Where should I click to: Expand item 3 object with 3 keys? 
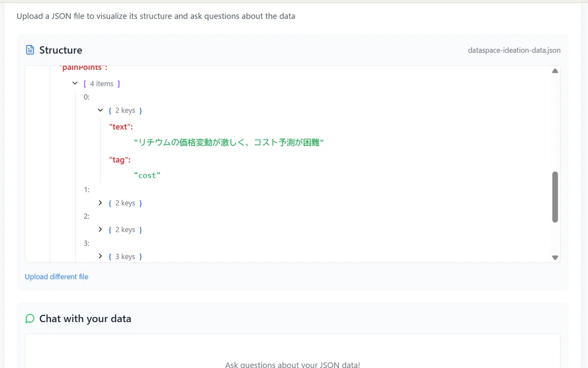click(100, 256)
